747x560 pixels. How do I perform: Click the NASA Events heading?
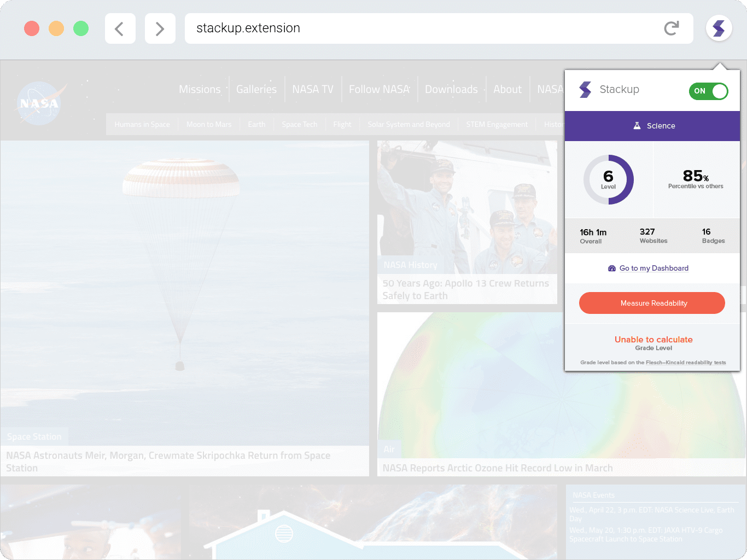(594, 495)
